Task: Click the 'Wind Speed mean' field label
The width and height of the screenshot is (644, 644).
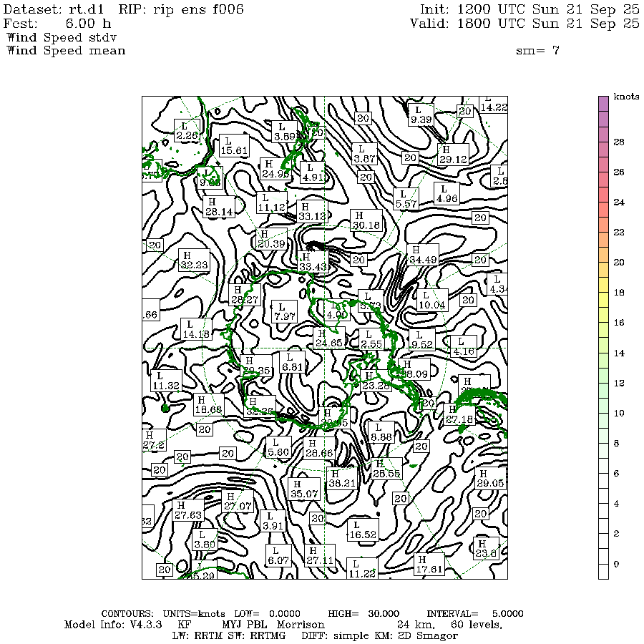Action: coord(66,51)
